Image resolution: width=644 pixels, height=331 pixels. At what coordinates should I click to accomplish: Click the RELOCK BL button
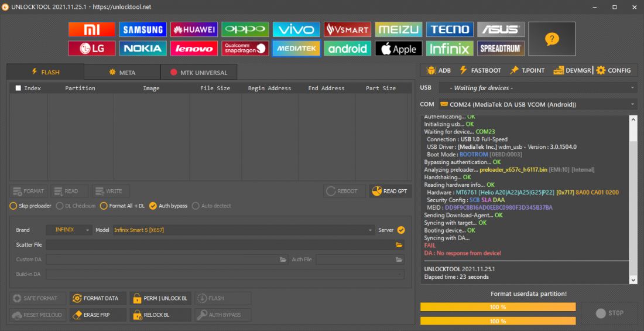(160, 315)
